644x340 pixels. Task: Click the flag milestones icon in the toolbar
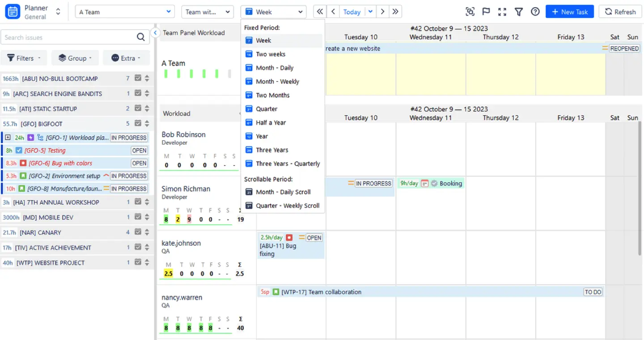pos(486,12)
